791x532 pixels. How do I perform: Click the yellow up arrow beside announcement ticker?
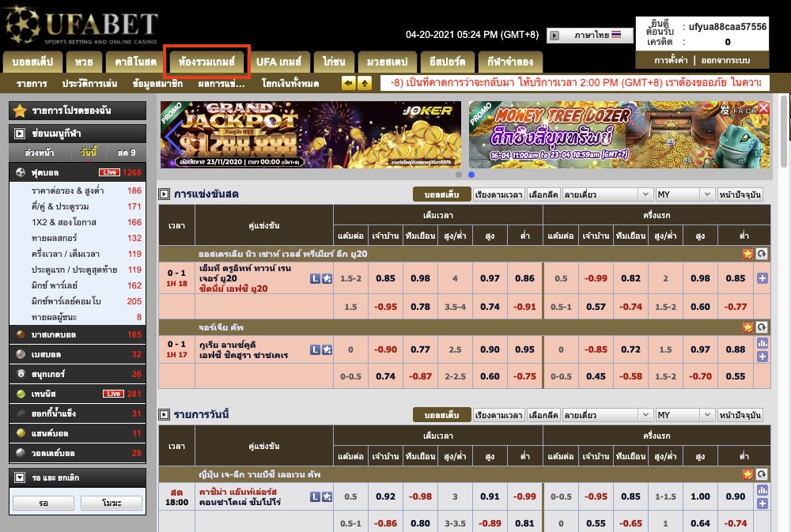pyautogui.click(x=364, y=83)
